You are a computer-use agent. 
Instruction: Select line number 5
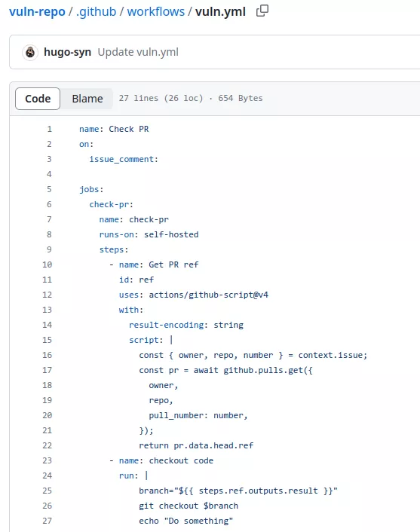(49, 189)
